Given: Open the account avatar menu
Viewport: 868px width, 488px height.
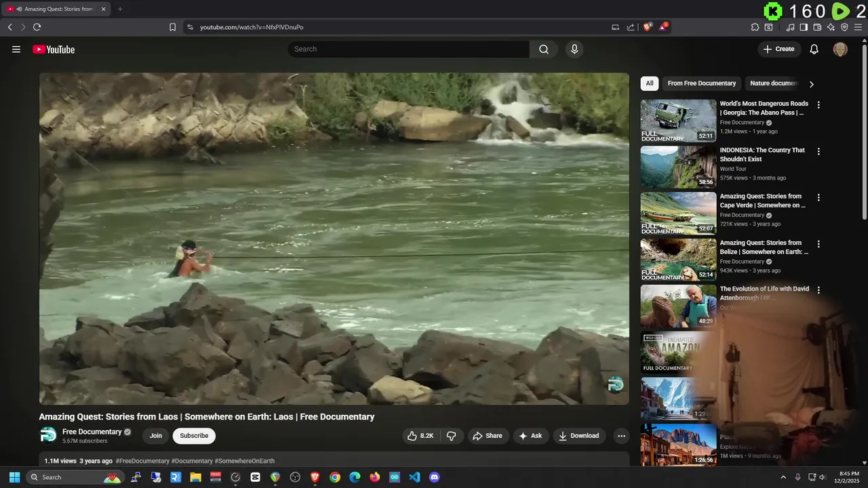Looking at the screenshot, I should [x=840, y=49].
